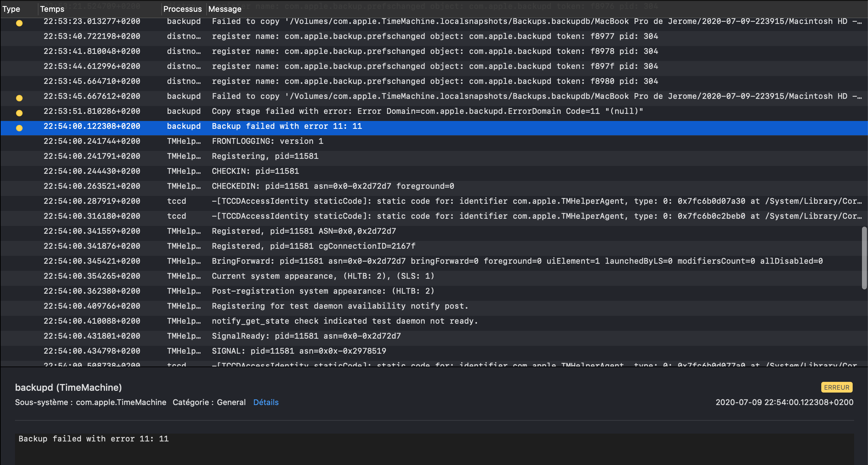Image resolution: width=868 pixels, height=465 pixels.
Task: Click the message text in detail pane
Action: pos(93,439)
